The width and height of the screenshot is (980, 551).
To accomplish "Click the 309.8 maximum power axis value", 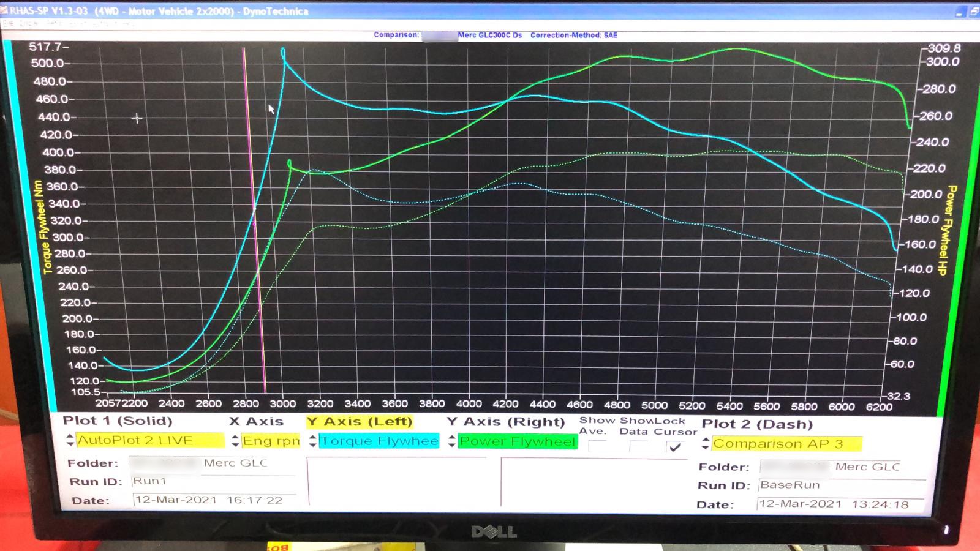I will click(x=944, y=48).
